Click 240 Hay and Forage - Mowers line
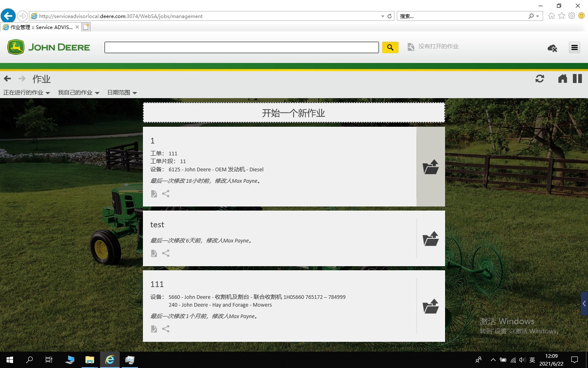 [220, 305]
